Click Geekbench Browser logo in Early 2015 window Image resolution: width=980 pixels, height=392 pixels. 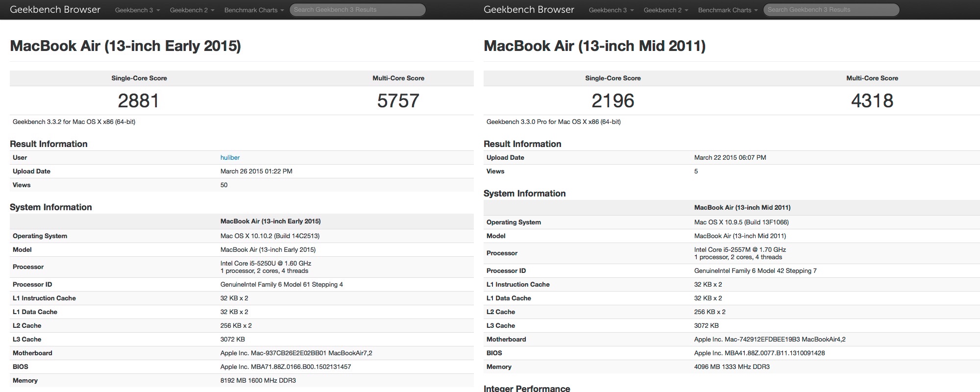pos(55,9)
